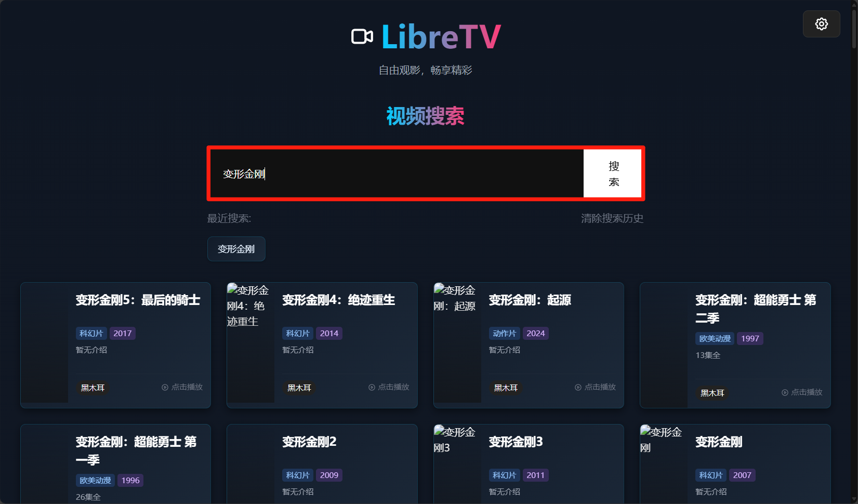Click the 变形金刚 search input field

(x=397, y=174)
